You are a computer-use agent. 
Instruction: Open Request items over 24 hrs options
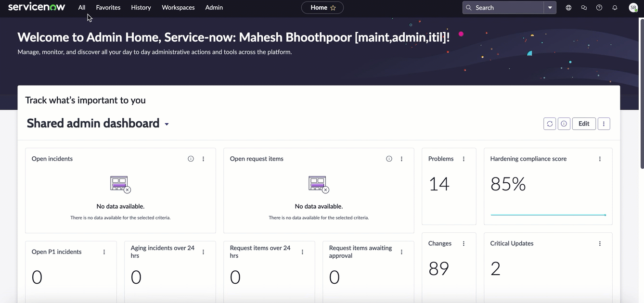pos(302,252)
